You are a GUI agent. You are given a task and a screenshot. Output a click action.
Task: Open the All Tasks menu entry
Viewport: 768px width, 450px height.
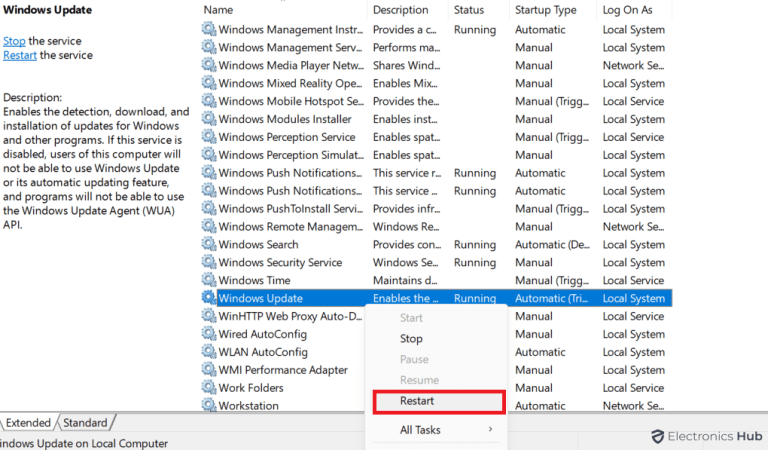tap(420, 430)
